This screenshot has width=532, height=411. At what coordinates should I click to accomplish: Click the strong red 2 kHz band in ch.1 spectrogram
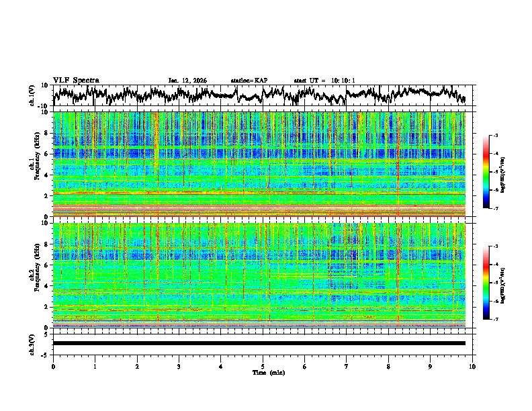coord(259,193)
